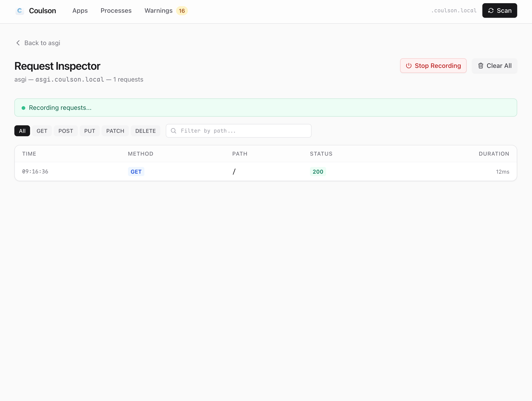This screenshot has width=532, height=401.
Task: Click the Coulson logo icon
Action: point(20,10)
